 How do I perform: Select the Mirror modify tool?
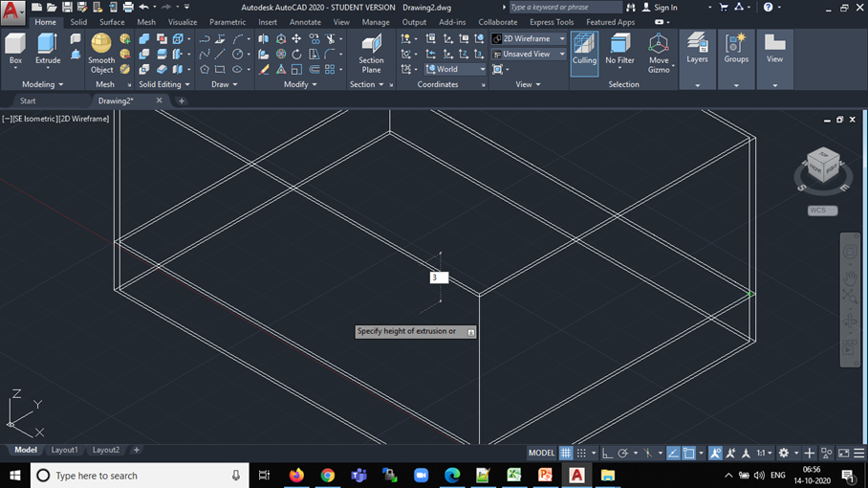[264, 39]
